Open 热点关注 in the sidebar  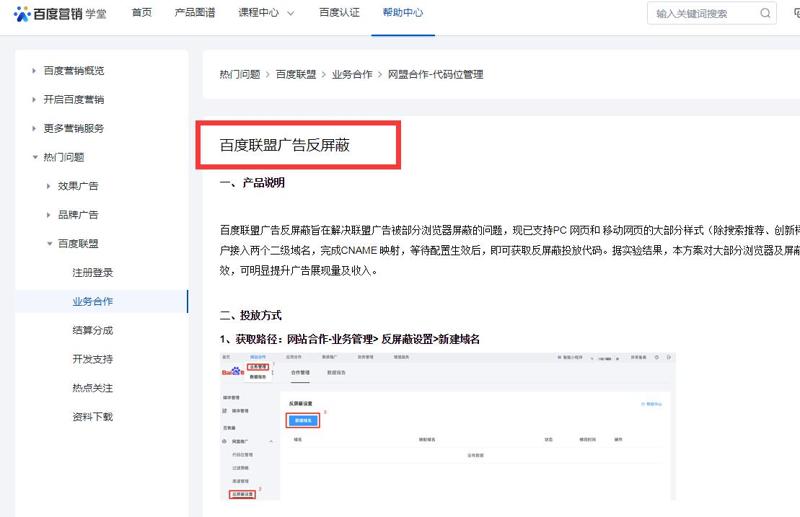coord(92,388)
